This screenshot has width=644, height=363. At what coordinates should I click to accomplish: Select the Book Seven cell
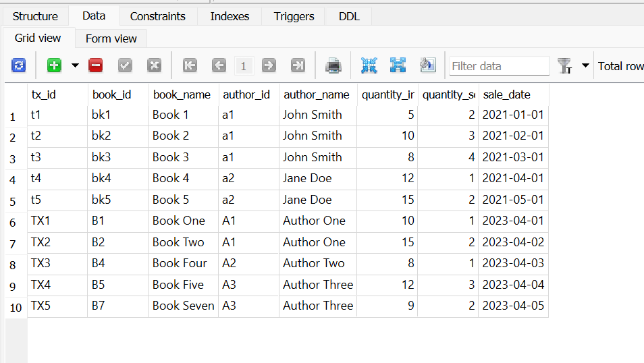click(183, 306)
